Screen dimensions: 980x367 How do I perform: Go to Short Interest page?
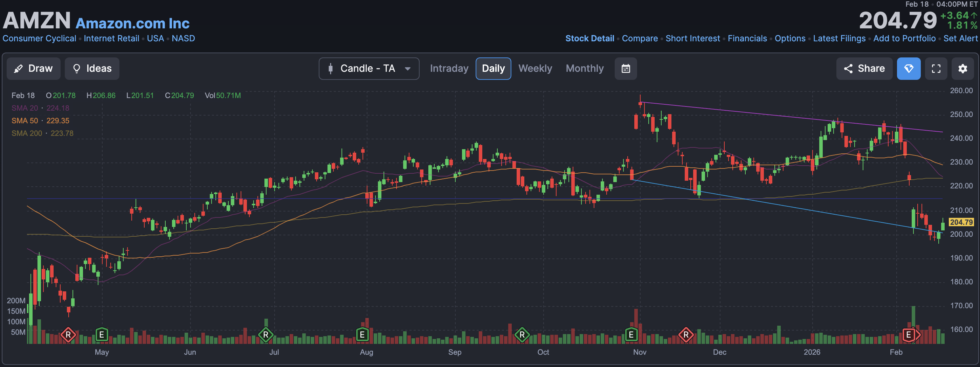pyautogui.click(x=693, y=39)
